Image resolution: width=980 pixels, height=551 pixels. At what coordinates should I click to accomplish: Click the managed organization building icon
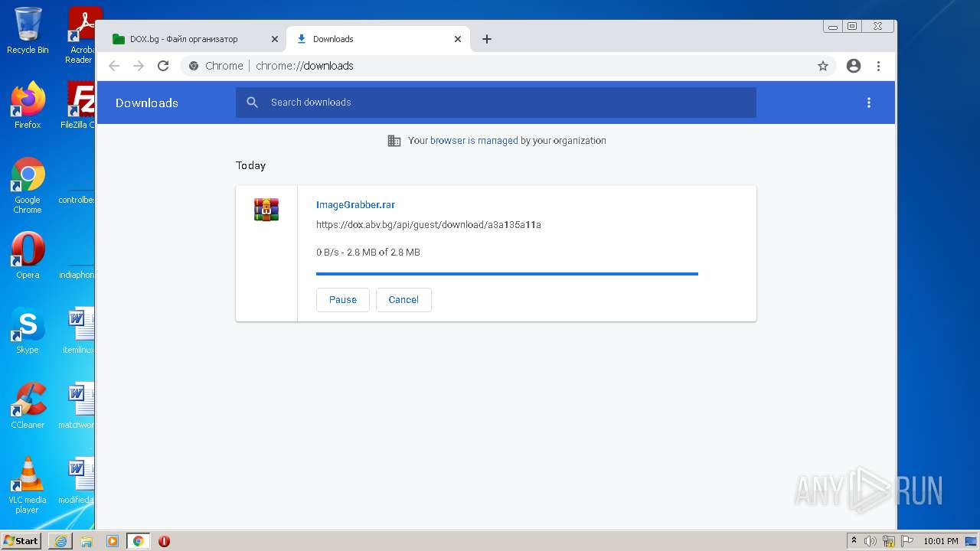coord(394,141)
